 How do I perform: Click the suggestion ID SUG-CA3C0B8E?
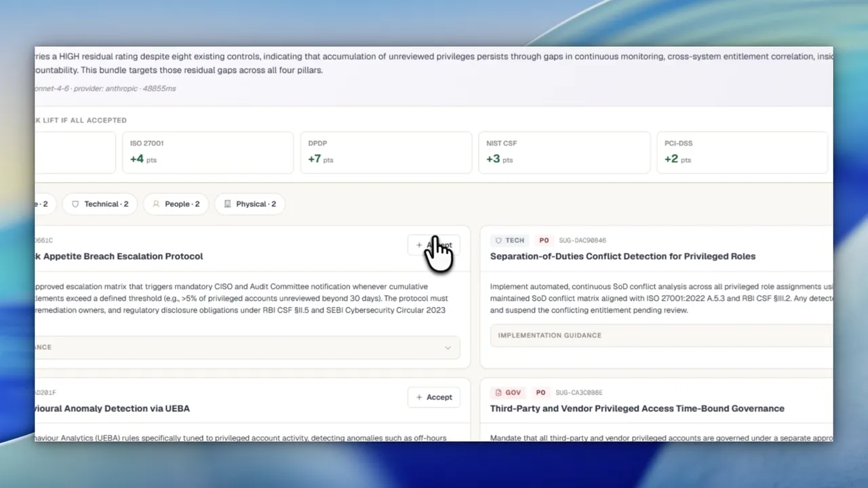click(579, 392)
